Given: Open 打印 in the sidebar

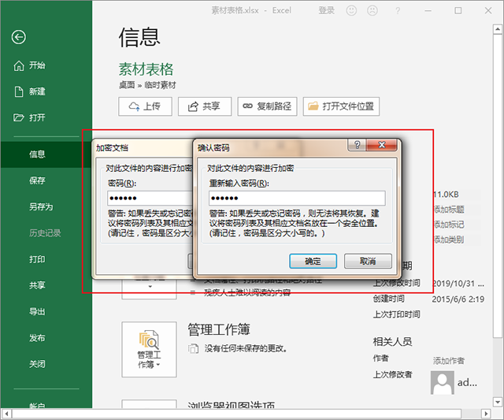Looking at the screenshot, I should [37, 259].
